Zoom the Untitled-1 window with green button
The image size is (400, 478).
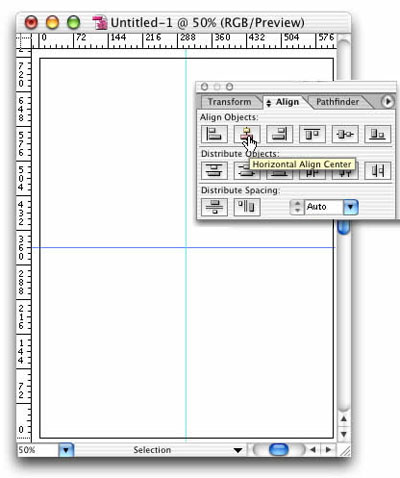pyautogui.click(x=73, y=22)
